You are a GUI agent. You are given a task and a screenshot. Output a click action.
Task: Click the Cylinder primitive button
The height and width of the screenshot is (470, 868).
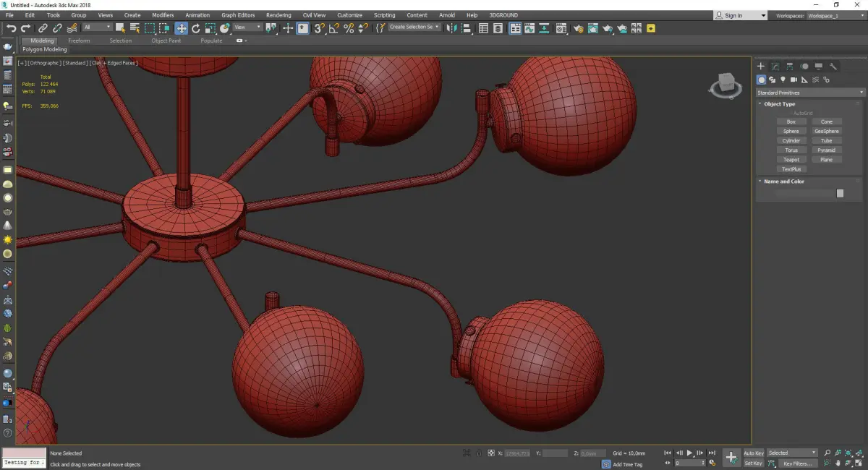click(x=791, y=141)
